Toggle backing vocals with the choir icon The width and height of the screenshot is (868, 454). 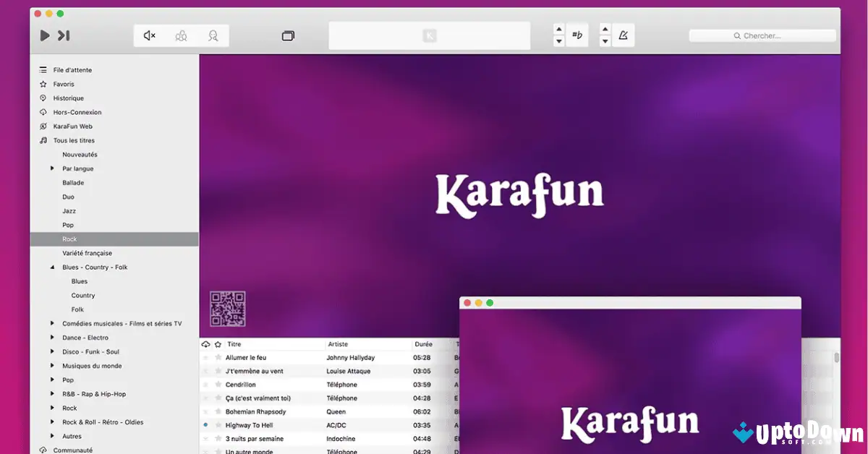tap(181, 35)
